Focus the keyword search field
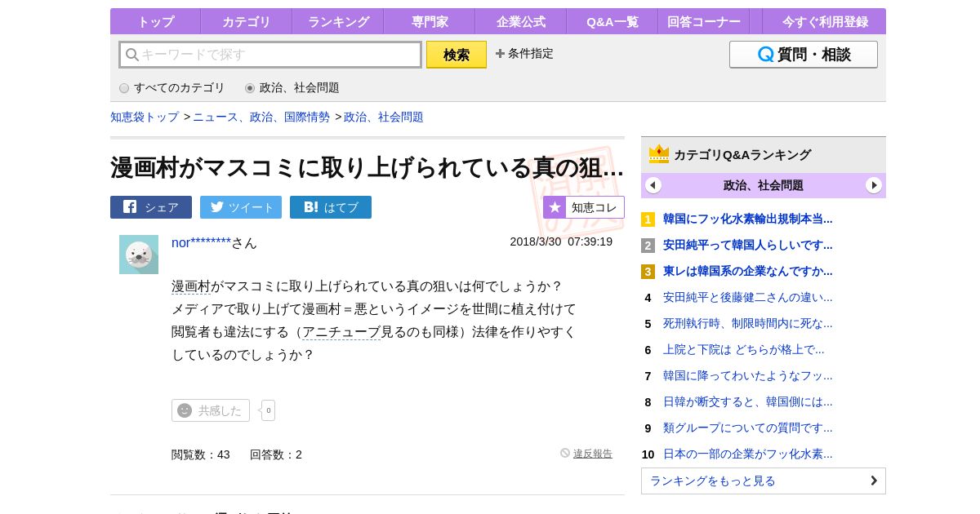Viewport: 980px width, 514px height. tap(270, 55)
